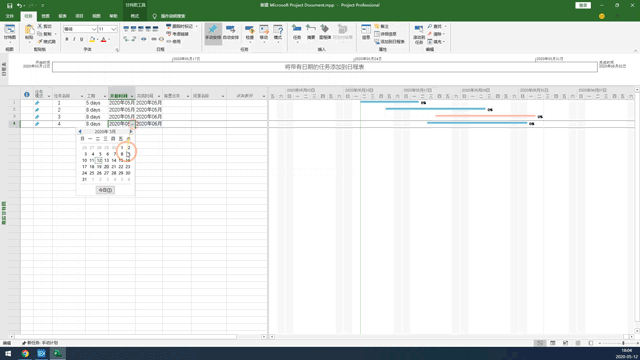This screenshot has height=360, width=640.
Task: Open the Find magnifier dropdown
Action: tap(436, 26)
